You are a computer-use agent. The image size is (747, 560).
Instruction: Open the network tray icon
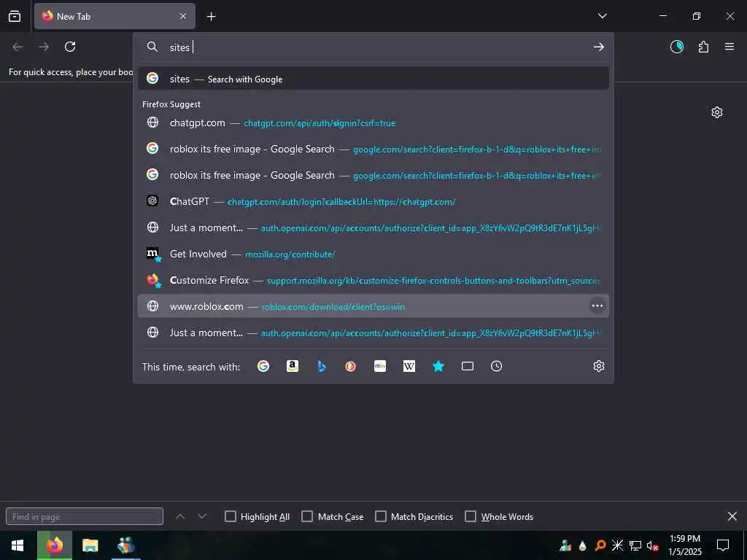[x=635, y=545]
